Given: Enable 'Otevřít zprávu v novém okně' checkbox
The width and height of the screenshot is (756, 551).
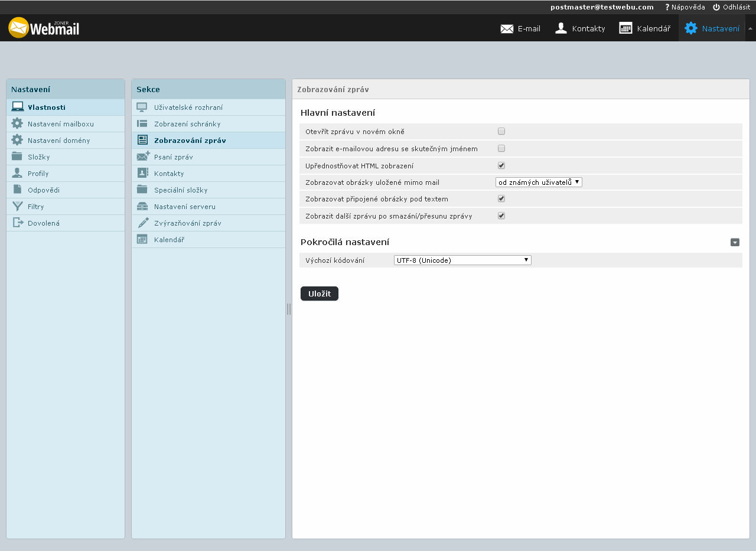Looking at the screenshot, I should (x=501, y=131).
